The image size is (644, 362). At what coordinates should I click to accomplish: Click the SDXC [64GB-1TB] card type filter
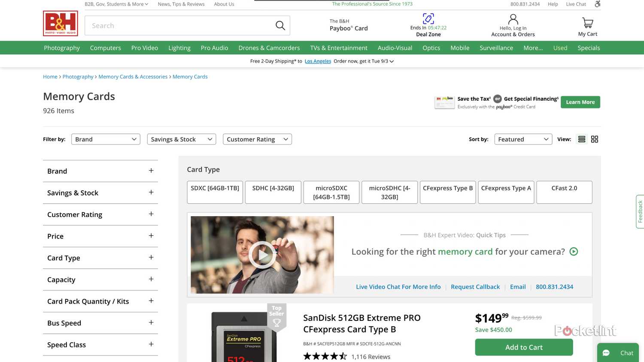click(x=215, y=192)
